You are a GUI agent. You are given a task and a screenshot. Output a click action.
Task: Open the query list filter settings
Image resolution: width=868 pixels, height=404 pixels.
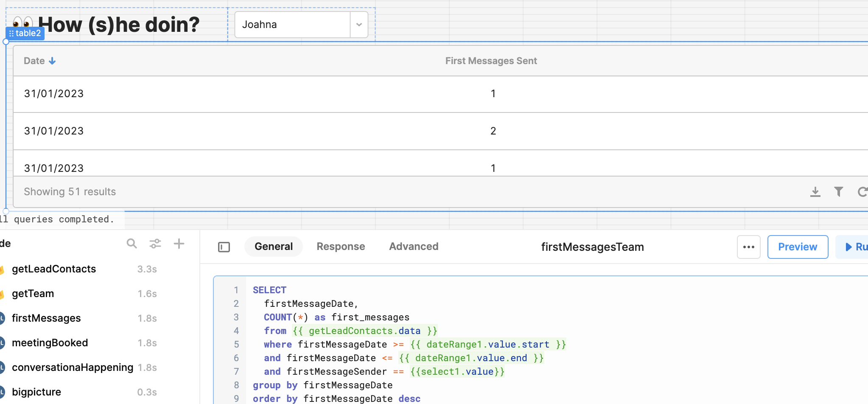point(155,244)
